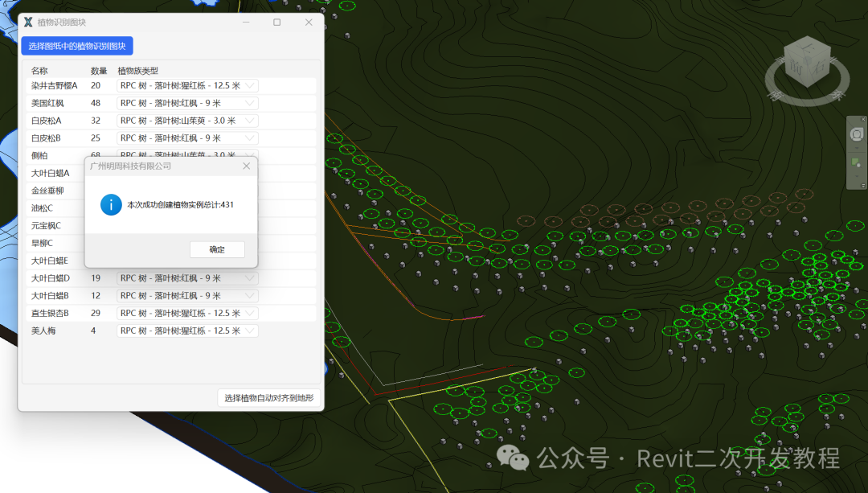Select the 侧柏 row name
Screen dimensions: 868x493
(x=39, y=156)
